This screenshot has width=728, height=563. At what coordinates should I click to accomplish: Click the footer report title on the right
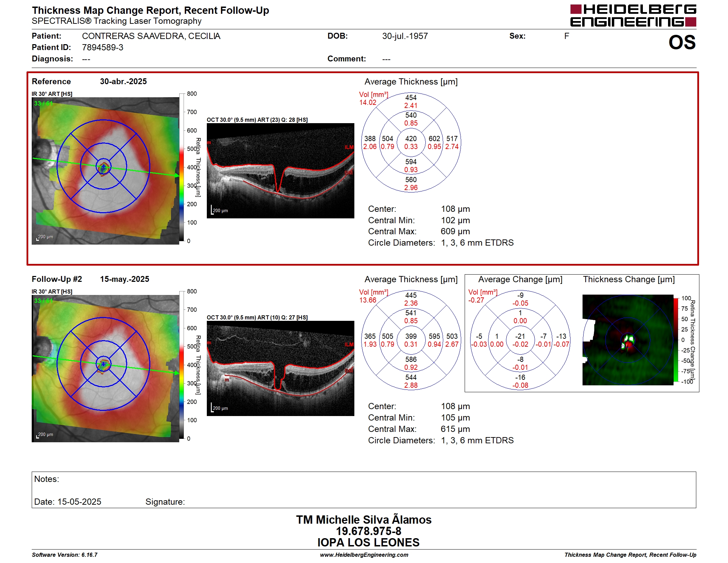click(630, 555)
